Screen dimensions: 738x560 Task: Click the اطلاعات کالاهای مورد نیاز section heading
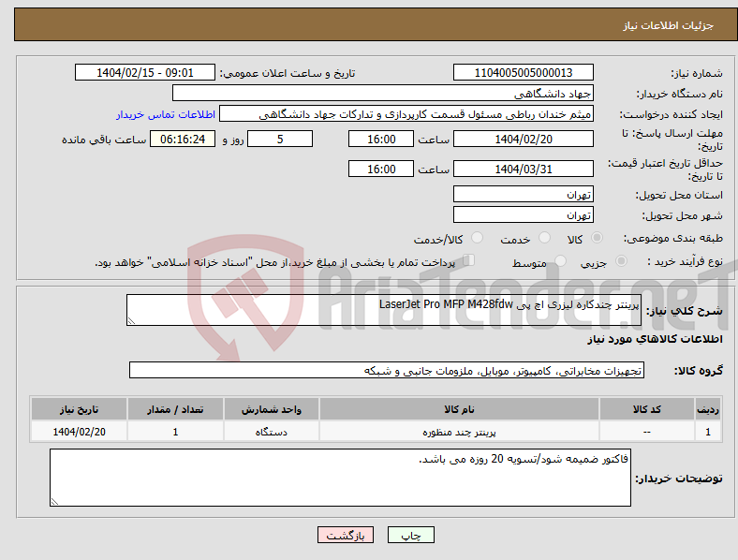(x=655, y=339)
